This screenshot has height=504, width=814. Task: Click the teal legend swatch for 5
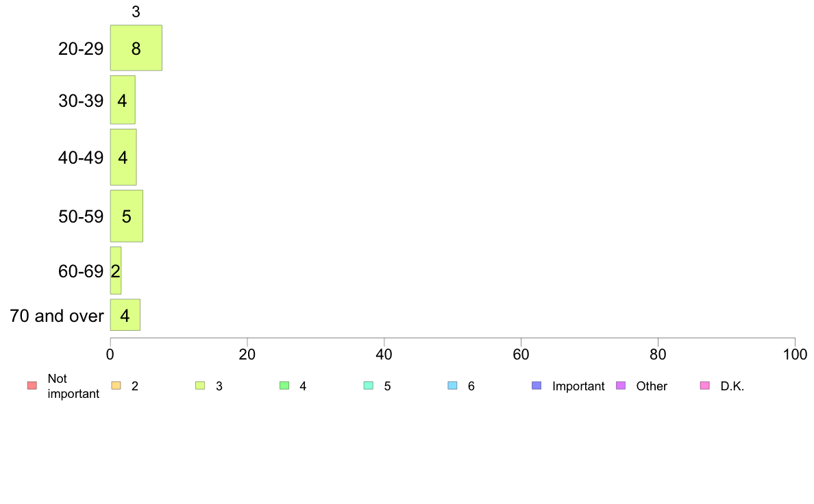point(369,386)
